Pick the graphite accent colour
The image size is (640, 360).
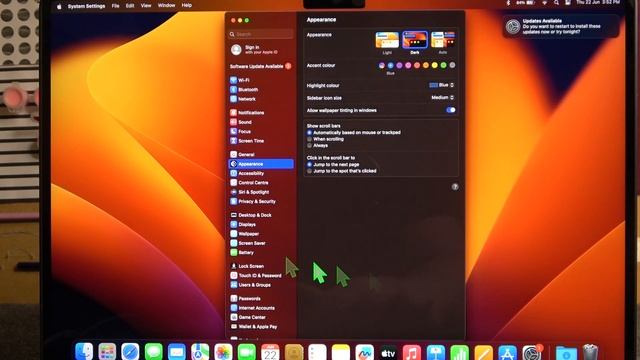(452, 65)
